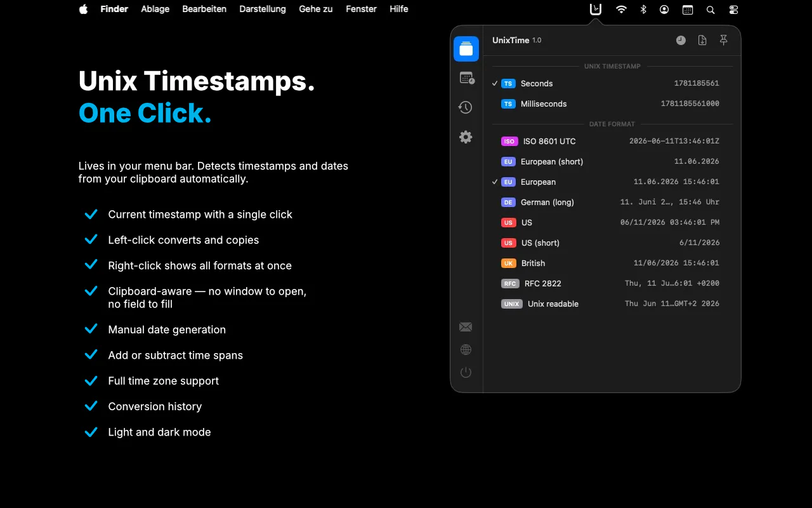Click the envelope icon in the sidebar
This screenshot has width=812, height=508.
(466, 327)
